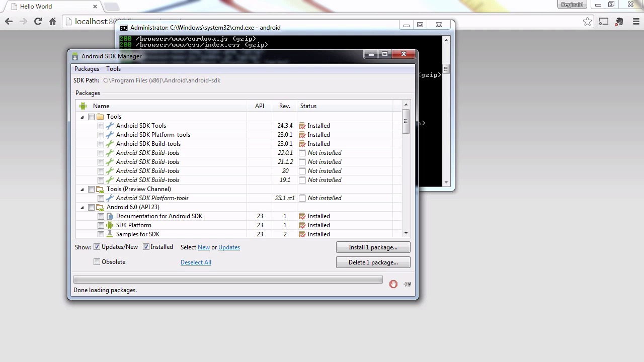This screenshot has width=644, height=362.
Task: Check the Documentation for Android SDK checkbox
Action: point(101,216)
